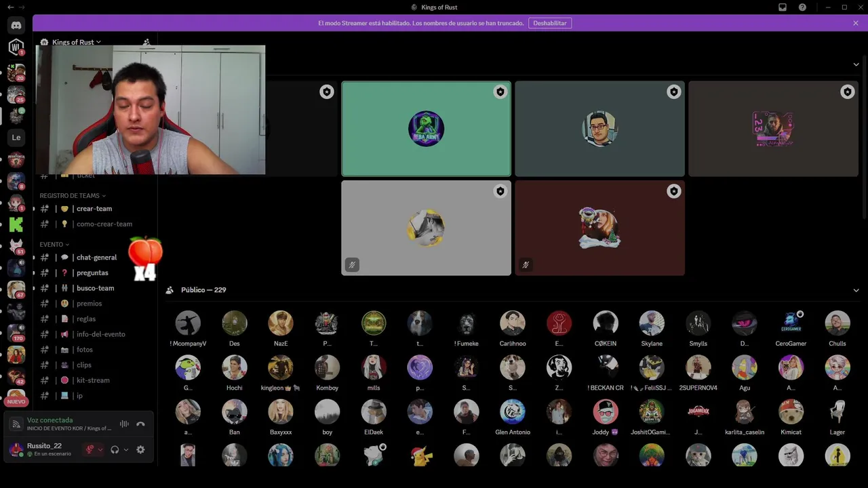Select the gray muted speaker tile
This screenshot has height=488, width=868.
(x=426, y=228)
